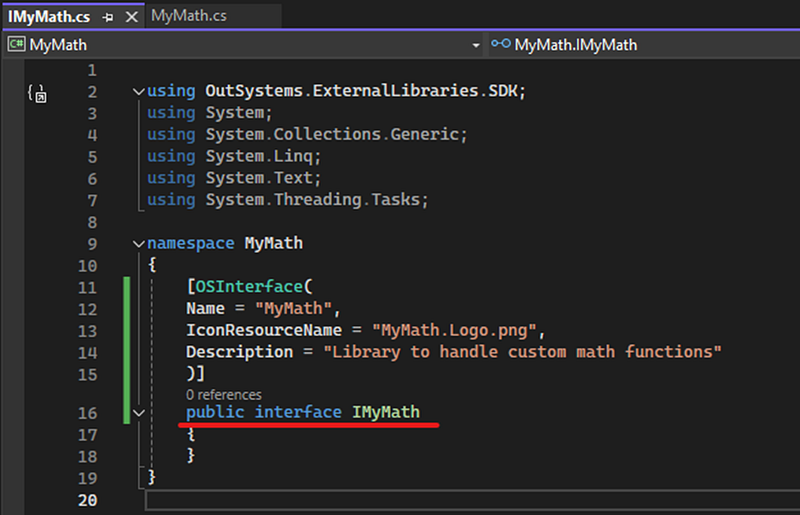Screen dimensions: 800x515
Task: Click the interface icon beside MyMath.IMyMath
Action: pos(501,44)
